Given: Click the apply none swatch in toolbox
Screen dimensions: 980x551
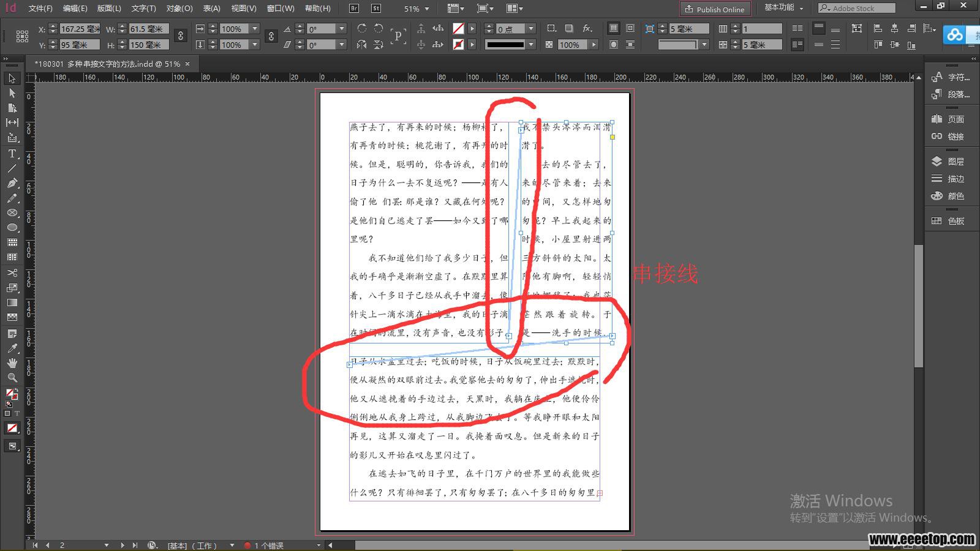Looking at the screenshot, I should click(12, 428).
